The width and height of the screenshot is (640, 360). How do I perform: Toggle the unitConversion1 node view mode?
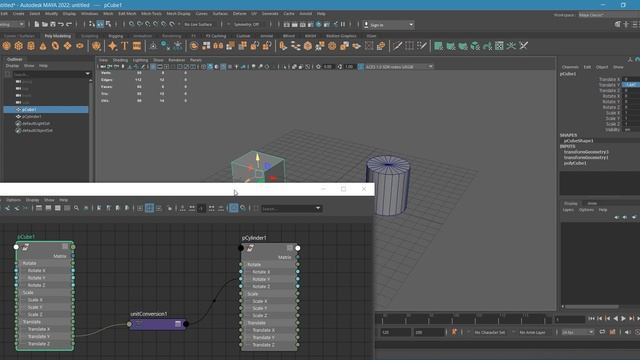click(x=178, y=324)
